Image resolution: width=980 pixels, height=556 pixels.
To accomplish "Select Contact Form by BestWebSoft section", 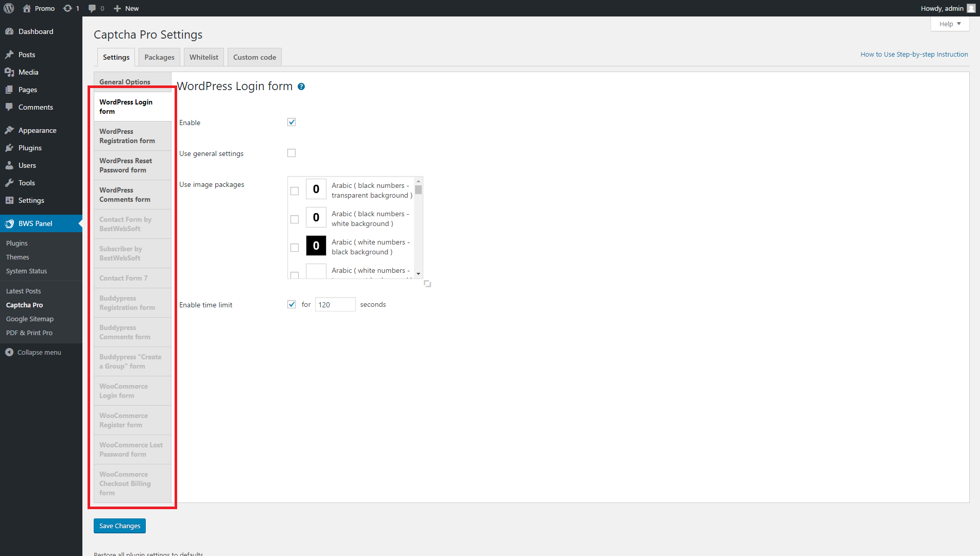I will (133, 224).
